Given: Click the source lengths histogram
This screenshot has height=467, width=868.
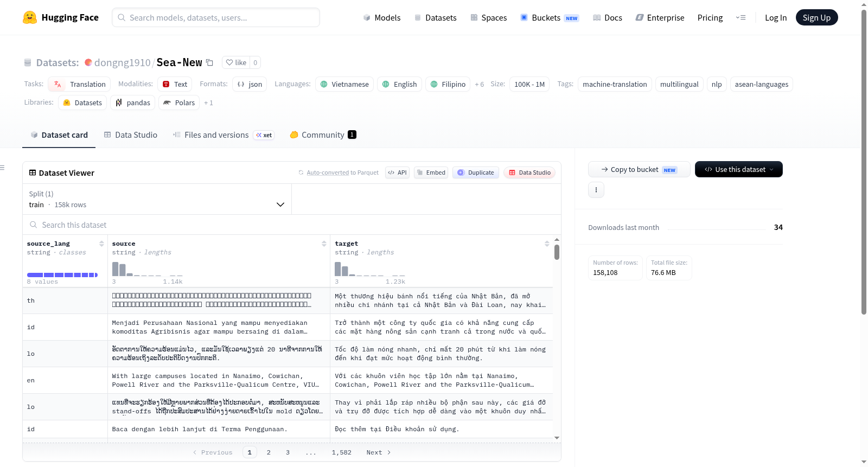Looking at the screenshot, I should pos(148,269).
